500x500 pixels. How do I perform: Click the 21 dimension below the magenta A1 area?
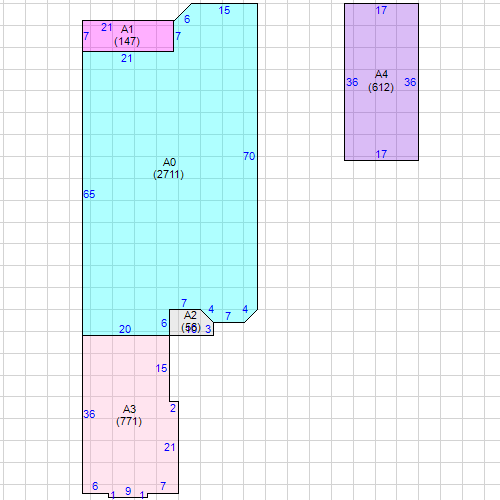tap(127, 58)
